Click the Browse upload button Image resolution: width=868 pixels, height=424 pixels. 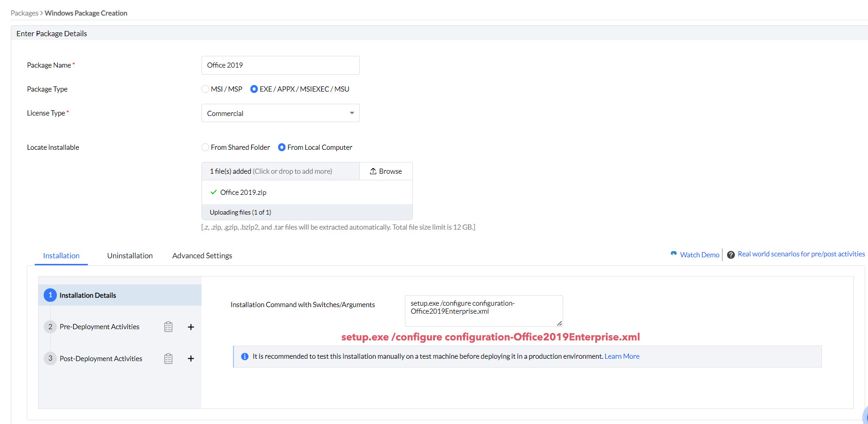(386, 171)
